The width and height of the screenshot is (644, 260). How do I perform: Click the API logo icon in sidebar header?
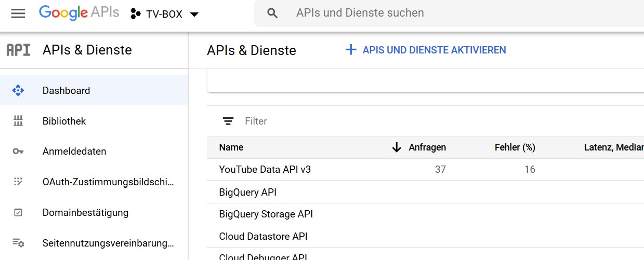(x=18, y=50)
